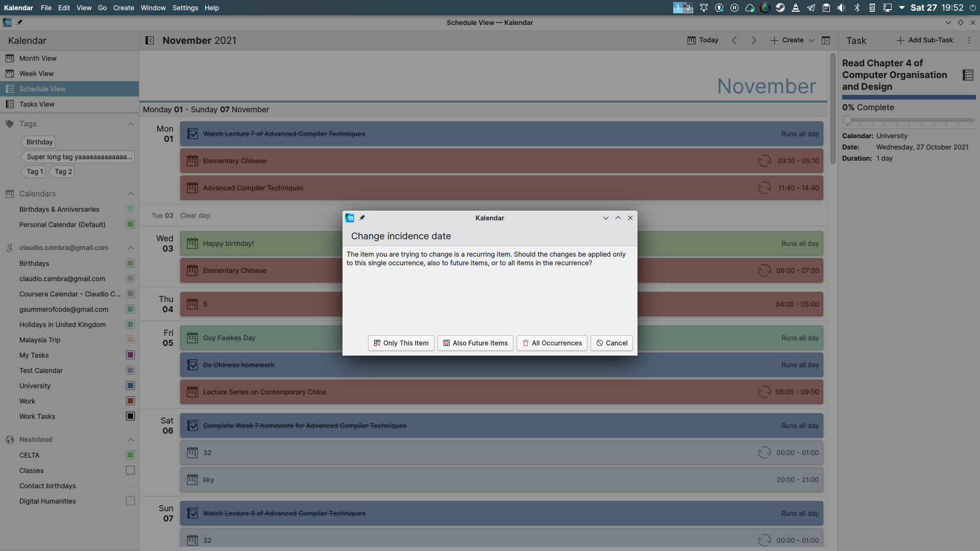Click the cloud sync tray icon
The height and width of the screenshot is (551, 980).
(x=750, y=8)
